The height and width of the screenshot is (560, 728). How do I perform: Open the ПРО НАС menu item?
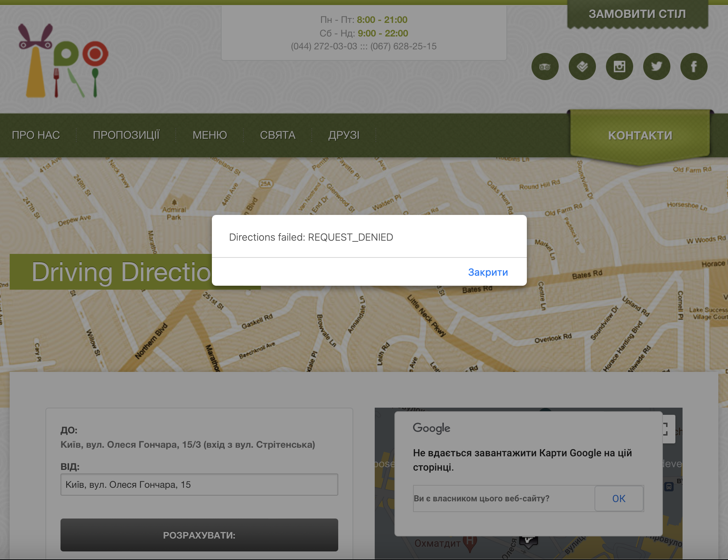point(36,135)
